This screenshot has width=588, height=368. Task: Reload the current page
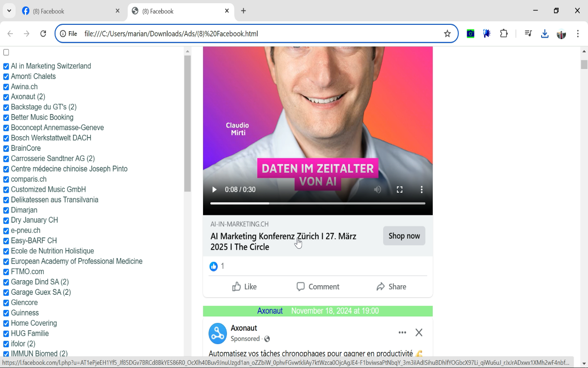point(43,34)
